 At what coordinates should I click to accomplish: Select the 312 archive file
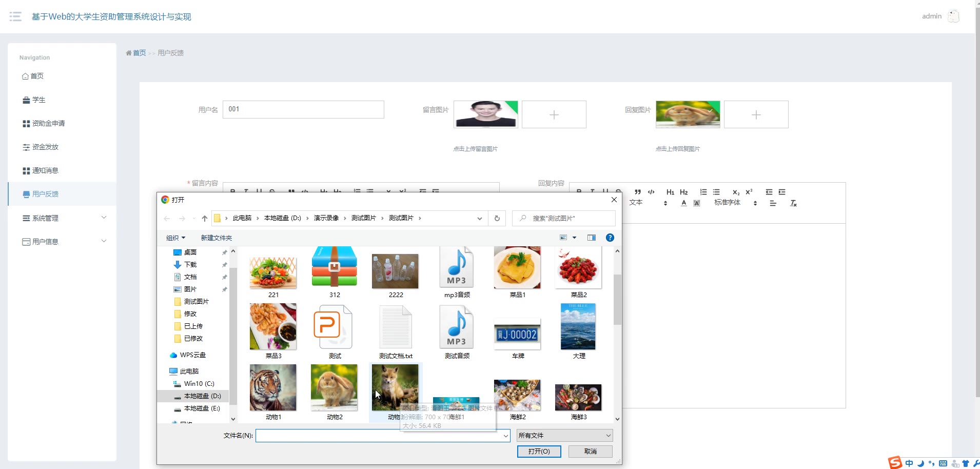click(334, 272)
